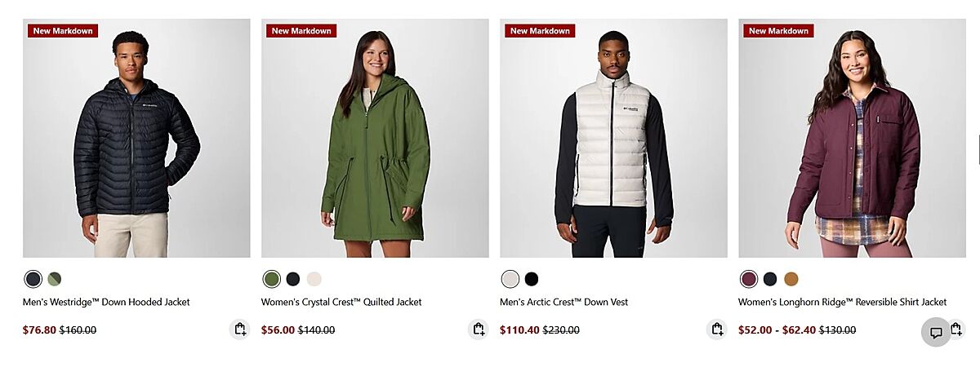This screenshot has width=980, height=376.
Task: Select navy swatch for Westridge Down Hooded Jacket
Action: [33, 279]
